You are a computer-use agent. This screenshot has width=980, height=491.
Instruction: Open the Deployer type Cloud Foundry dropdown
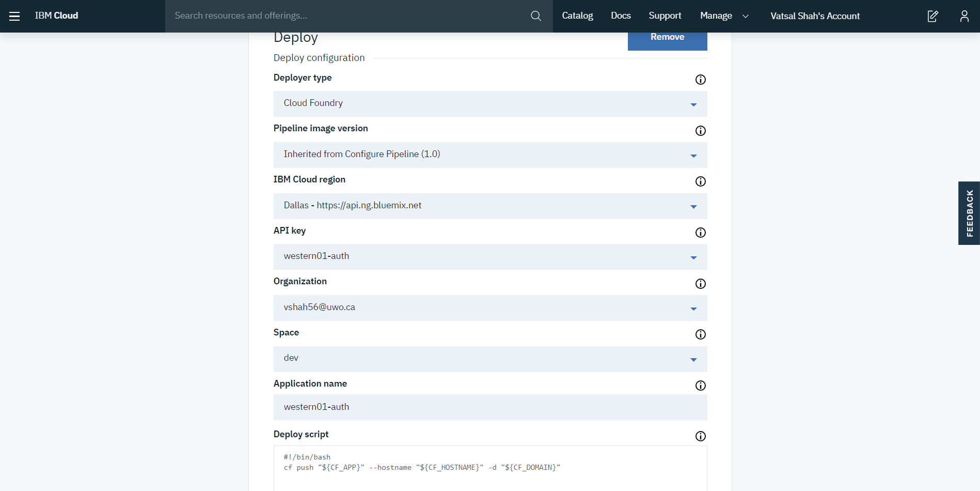(490, 104)
